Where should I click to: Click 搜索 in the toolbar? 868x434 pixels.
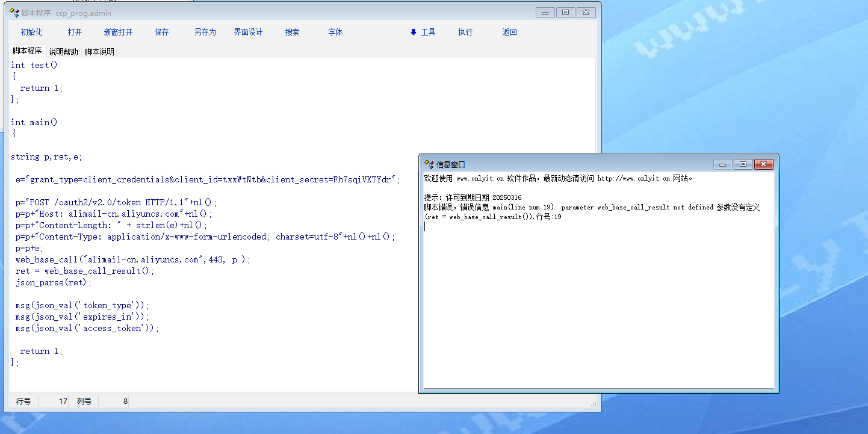[x=292, y=33]
